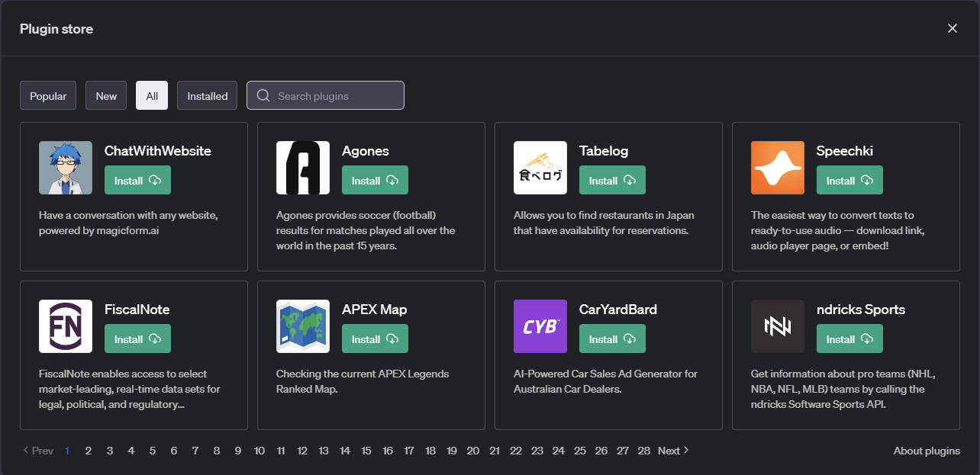Navigate to page 26
Screen dimensions: 980x475
(601, 451)
